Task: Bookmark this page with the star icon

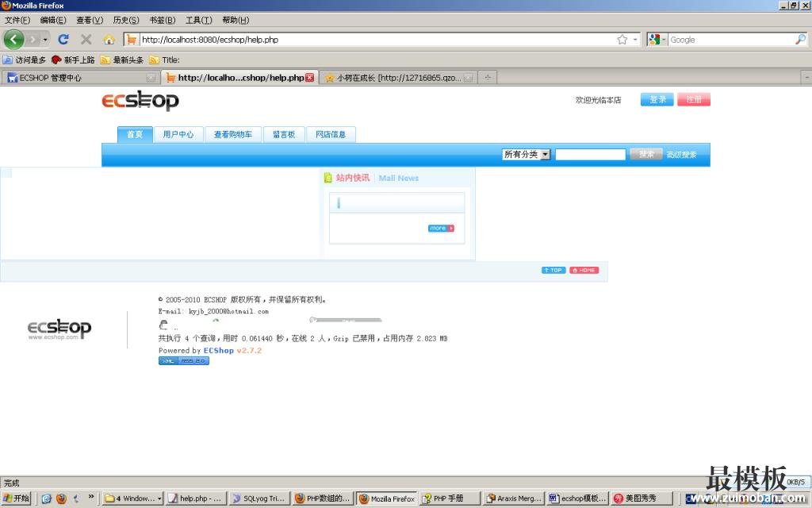Action: click(622, 40)
